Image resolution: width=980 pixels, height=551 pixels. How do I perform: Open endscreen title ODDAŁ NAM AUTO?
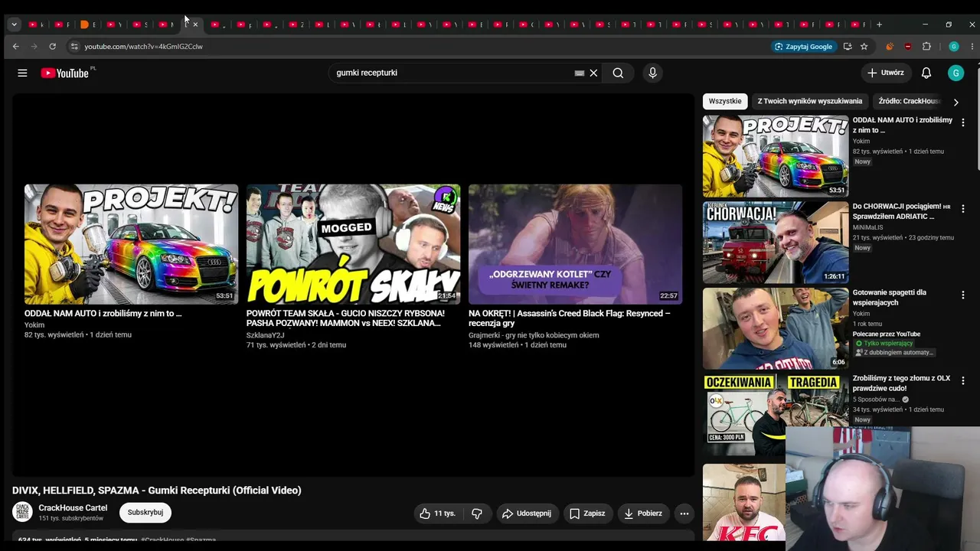(103, 314)
